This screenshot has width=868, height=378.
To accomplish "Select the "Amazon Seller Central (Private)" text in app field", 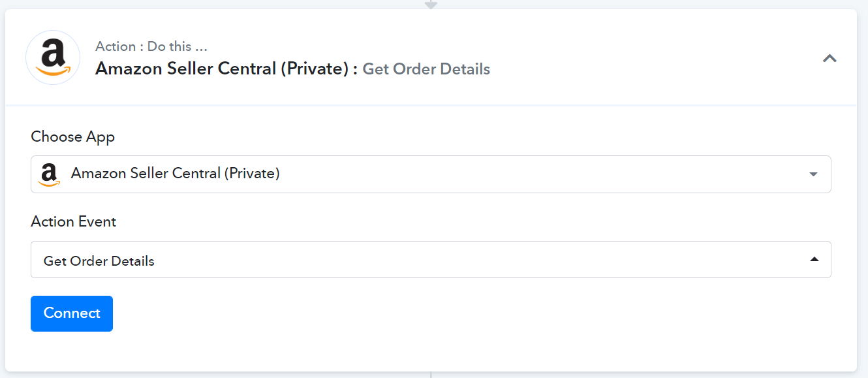I will [x=176, y=174].
